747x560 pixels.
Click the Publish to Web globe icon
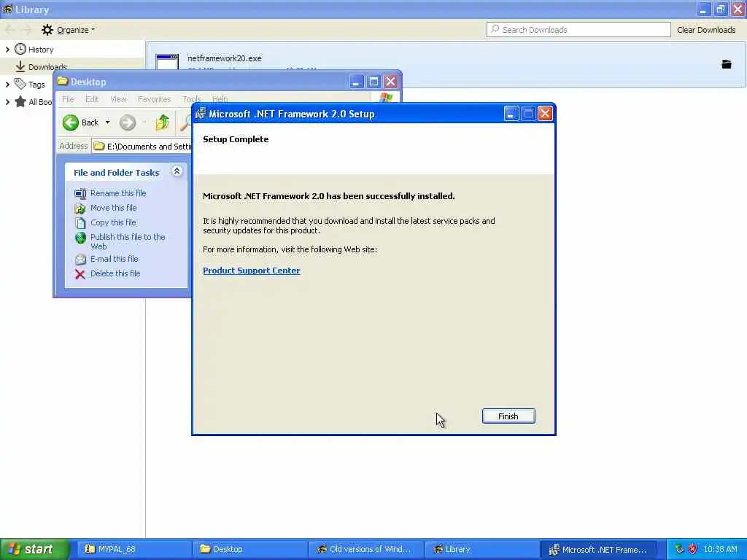(x=80, y=238)
